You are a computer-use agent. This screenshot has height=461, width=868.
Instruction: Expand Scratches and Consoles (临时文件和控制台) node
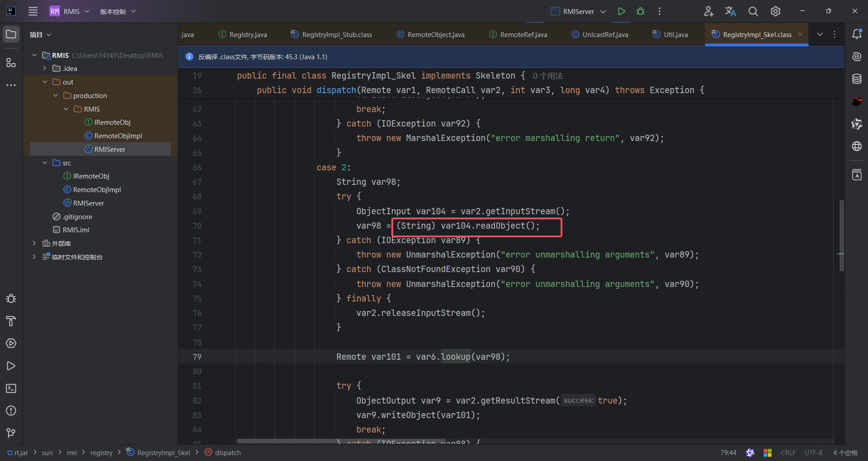(x=34, y=257)
